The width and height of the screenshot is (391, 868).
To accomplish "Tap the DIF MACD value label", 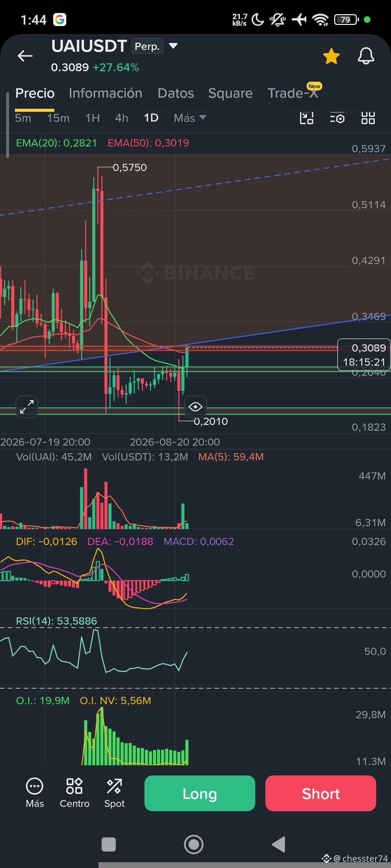I will [47, 541].
